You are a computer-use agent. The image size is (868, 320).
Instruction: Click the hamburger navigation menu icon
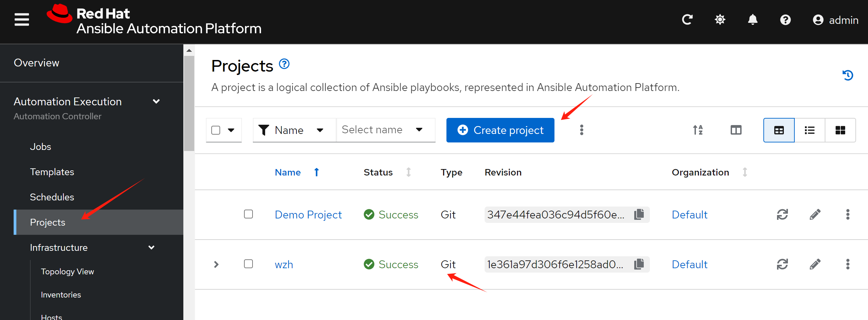21,19
